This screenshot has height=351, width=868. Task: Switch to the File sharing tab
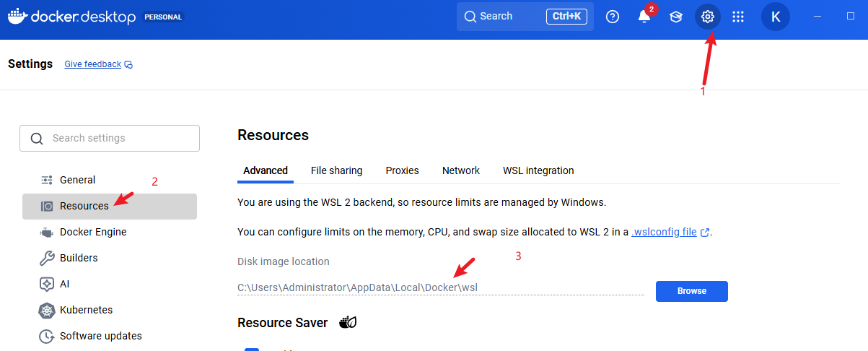pos(336,170)
